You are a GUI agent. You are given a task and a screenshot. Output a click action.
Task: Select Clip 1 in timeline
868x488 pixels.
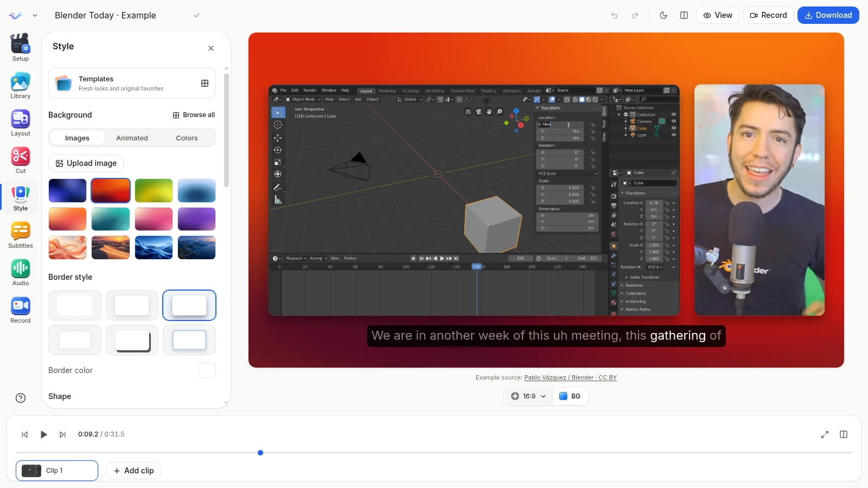point(57,471)
